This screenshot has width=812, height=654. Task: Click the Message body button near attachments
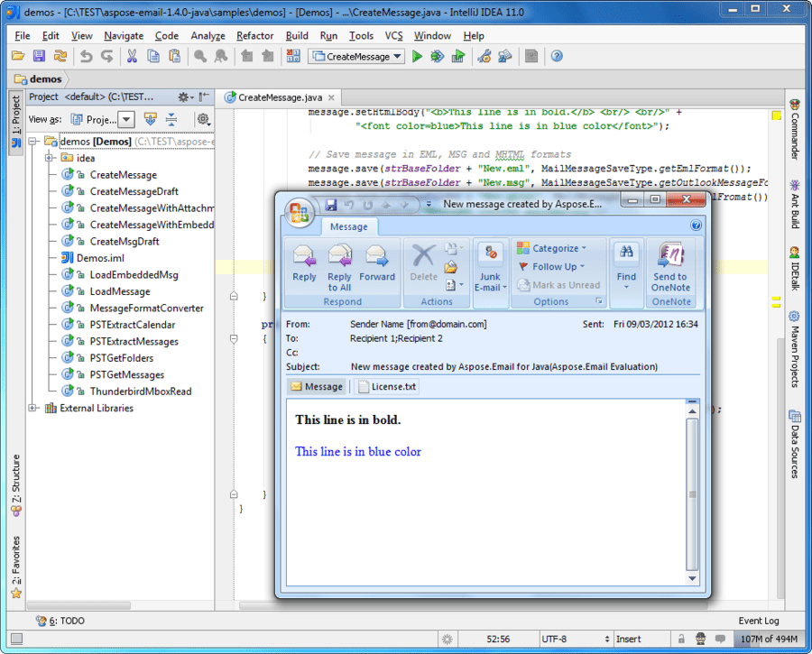[x=317, y=386]
